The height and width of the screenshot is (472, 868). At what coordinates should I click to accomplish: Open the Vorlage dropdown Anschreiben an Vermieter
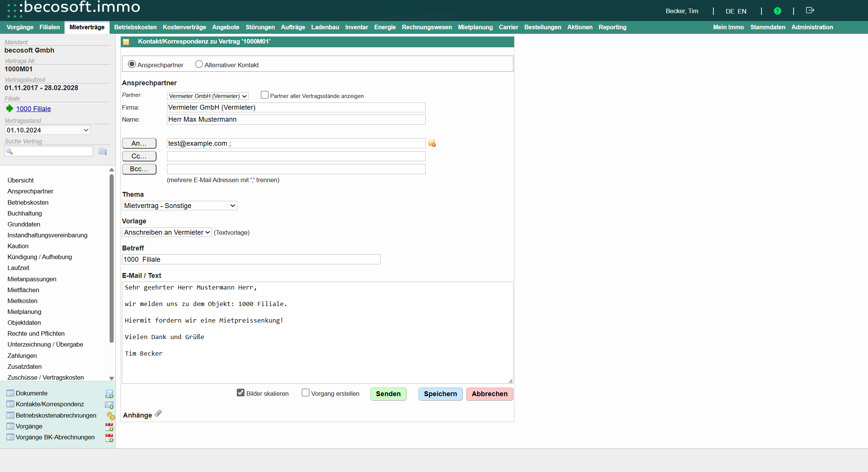167,232
